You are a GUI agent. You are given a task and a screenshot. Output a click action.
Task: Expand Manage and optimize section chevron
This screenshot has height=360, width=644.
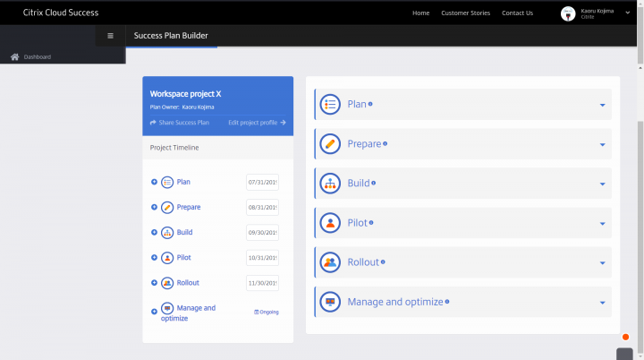(603, 303)
